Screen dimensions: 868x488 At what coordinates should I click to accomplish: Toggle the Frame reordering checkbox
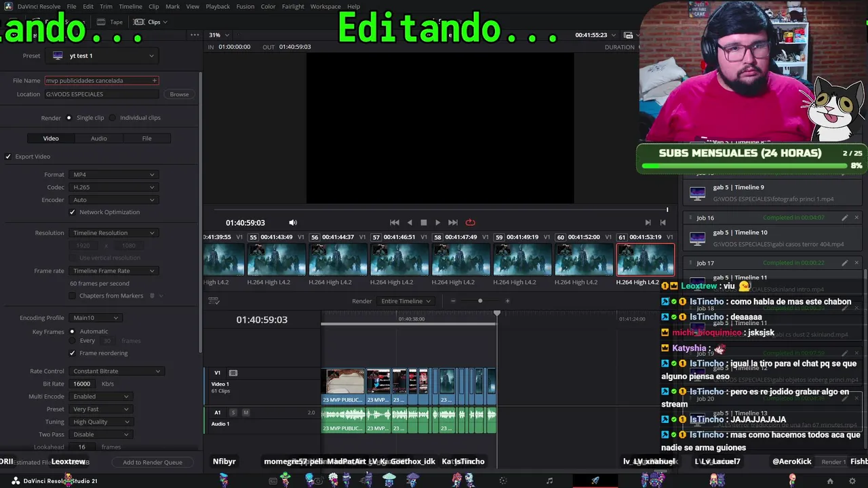pos(73,353)
